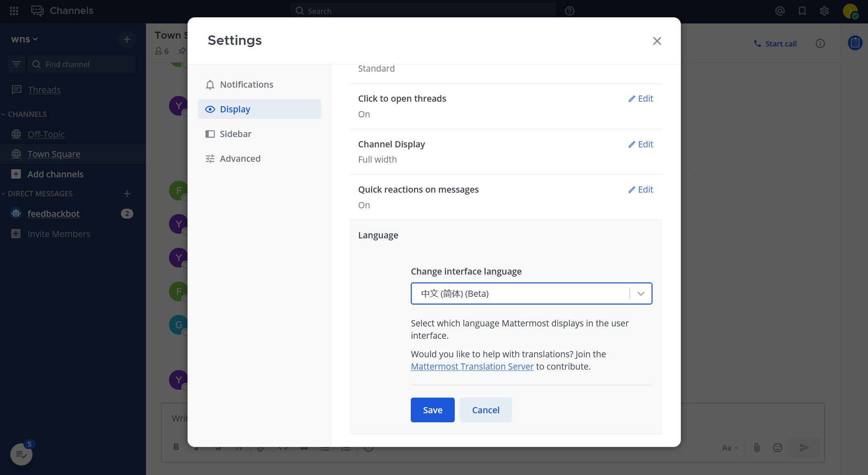Viewport: 868px width, 475px height.
Task: Click the attachment paperclip icon
Action: pos(757,447)
